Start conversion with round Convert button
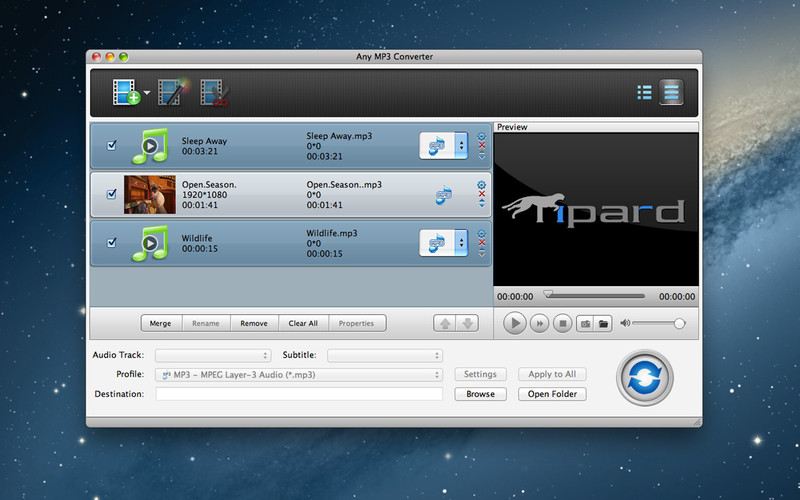 pos(645,378)
